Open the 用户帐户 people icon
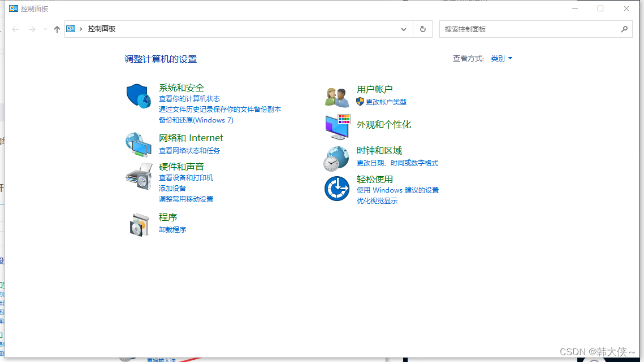The width and height of the screenshot is (644, 362). pos(337,96)
